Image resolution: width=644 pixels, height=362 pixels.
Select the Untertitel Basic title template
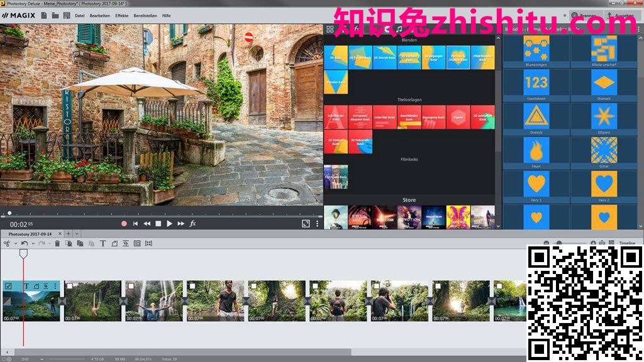pyautogui.click(x=385, y=117)
